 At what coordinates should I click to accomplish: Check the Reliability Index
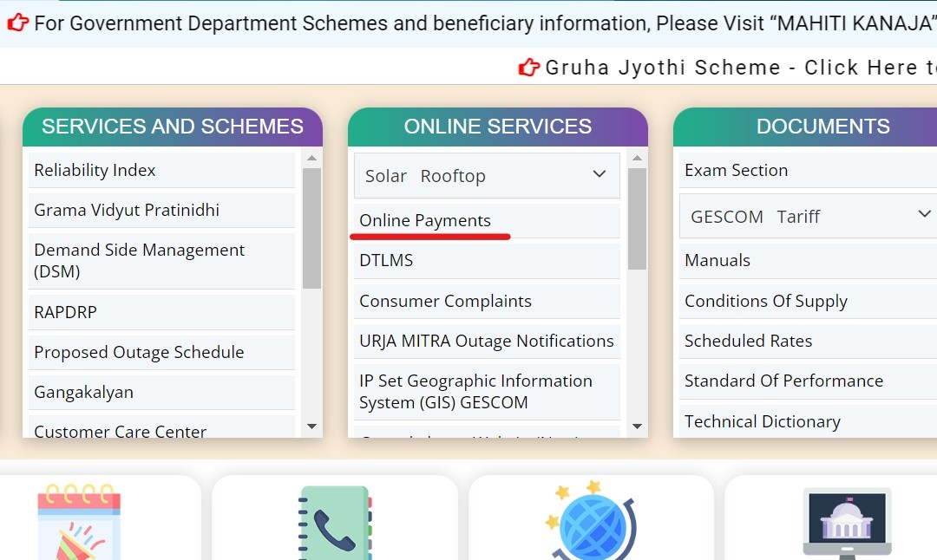95,170
